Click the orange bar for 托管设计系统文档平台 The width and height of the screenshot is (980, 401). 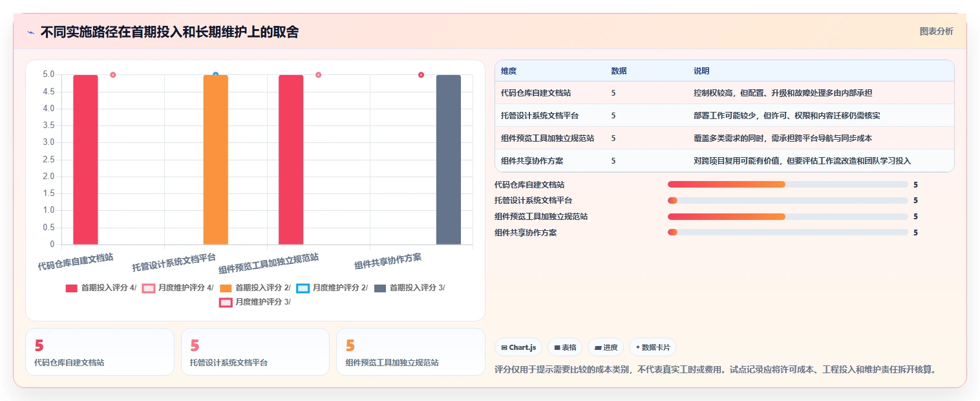pos(216,160)
